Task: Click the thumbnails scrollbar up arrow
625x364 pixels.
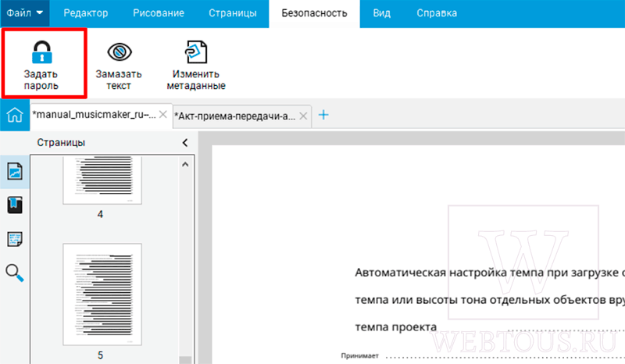Action: click(185, 164)
